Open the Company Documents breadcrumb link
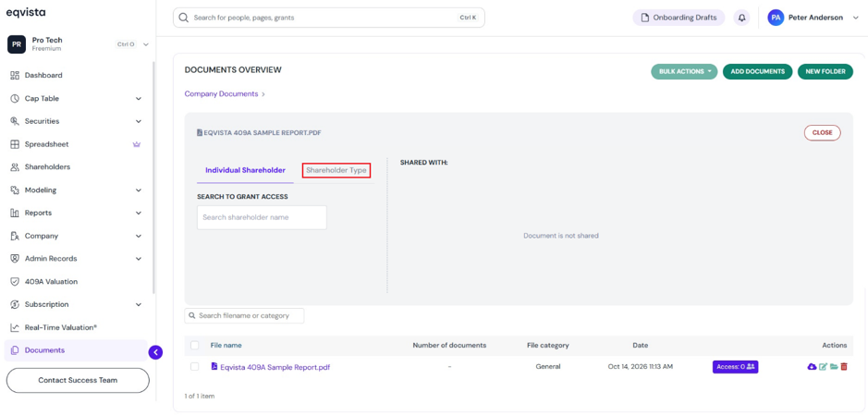 (x=222, y=94)
